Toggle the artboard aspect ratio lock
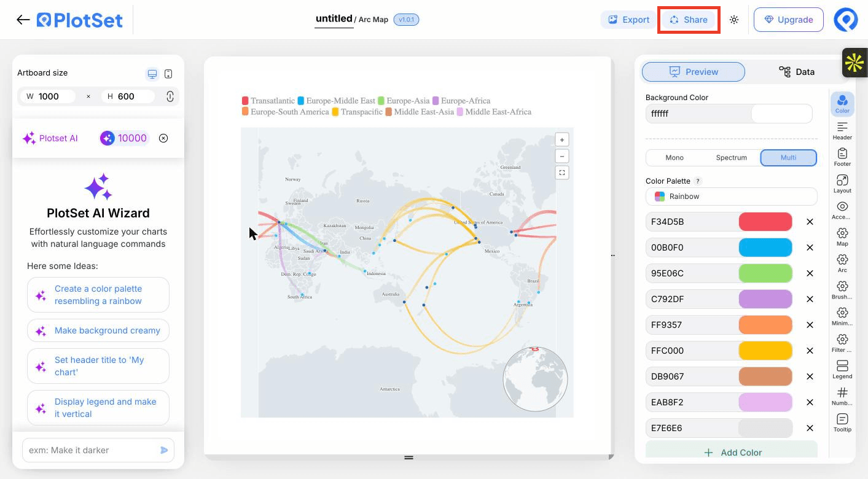The height and width of the screenshot is (479, 868). [170, 96]
